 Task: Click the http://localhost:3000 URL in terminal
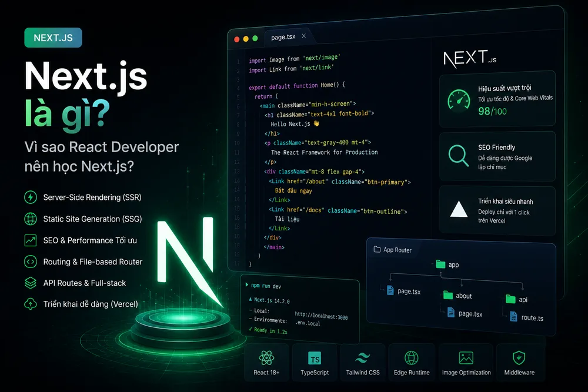point(321,316)
